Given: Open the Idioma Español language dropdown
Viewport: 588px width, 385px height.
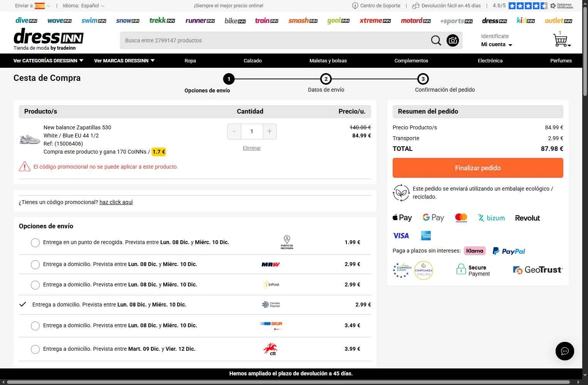Looking at the screenshot, I should pyautogui.click(x=84, y=6).
